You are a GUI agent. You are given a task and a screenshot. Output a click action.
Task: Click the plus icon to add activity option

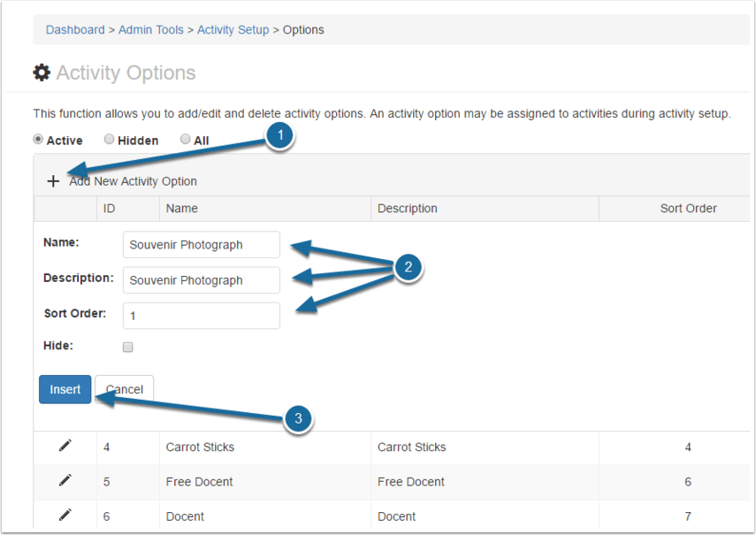(x=53, y=181)
